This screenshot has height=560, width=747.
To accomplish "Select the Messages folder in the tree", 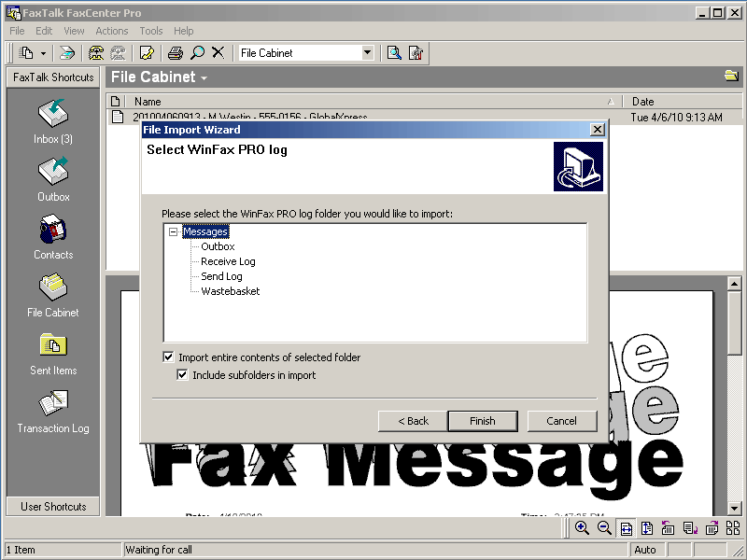I will (205, 231).
